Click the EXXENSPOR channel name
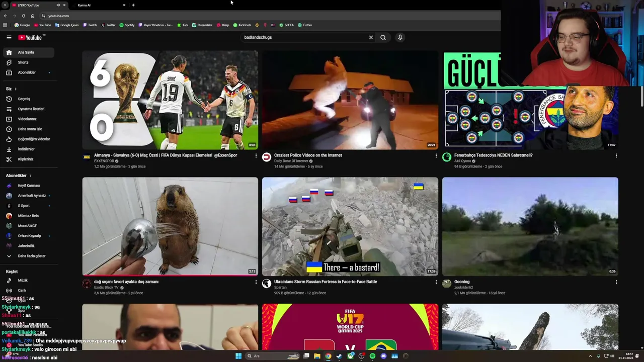Screen dimensions: 644x362 pyautogui.click(x=104, y=161)
